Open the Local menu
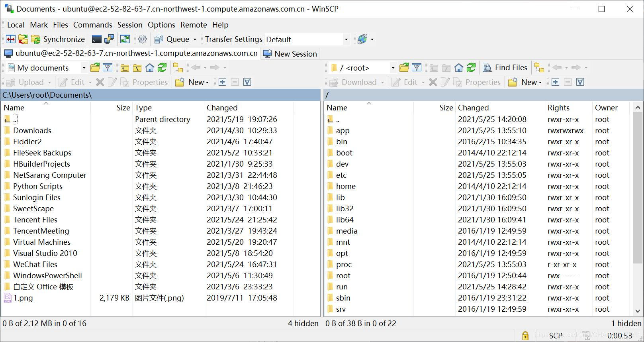 point(16,25)
